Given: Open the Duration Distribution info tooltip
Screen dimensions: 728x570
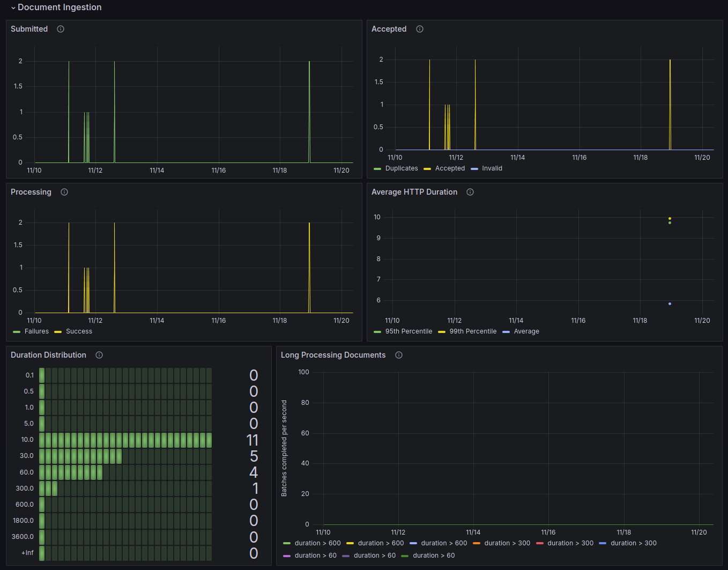Looking at the screenshot, I should pos(99,355).
